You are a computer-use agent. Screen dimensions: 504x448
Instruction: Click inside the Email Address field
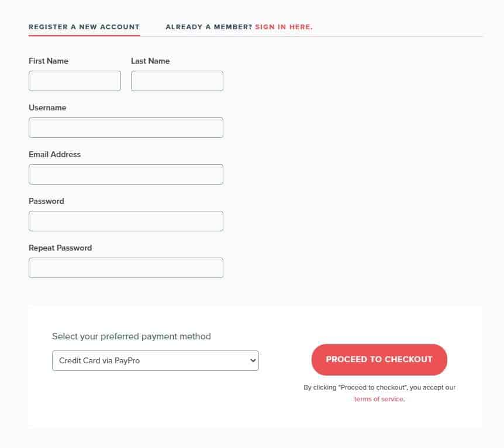(126, 174)
